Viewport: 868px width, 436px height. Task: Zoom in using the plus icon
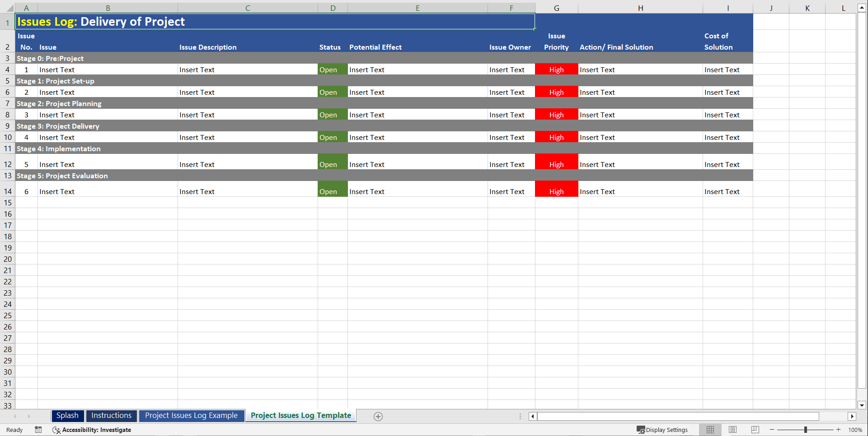coord(838,430)
